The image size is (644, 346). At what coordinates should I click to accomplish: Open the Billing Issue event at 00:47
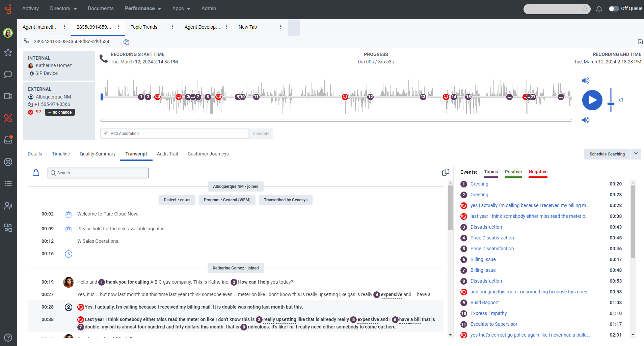click(483, 259)
